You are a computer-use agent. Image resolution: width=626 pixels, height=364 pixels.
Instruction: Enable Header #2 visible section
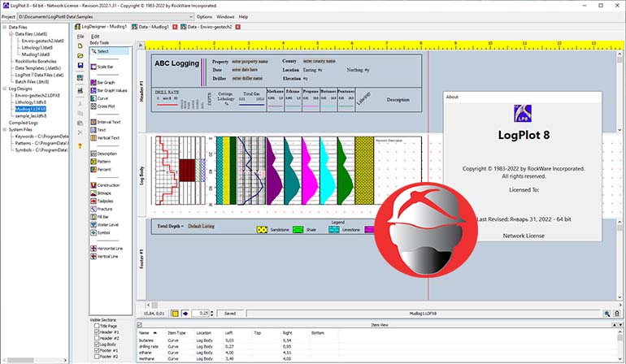coord(97,338)
